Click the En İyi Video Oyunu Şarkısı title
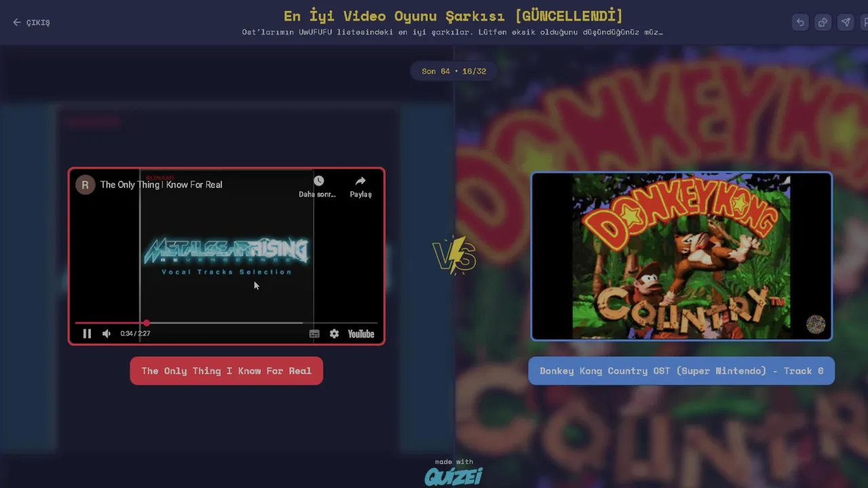 pos(453,16)
